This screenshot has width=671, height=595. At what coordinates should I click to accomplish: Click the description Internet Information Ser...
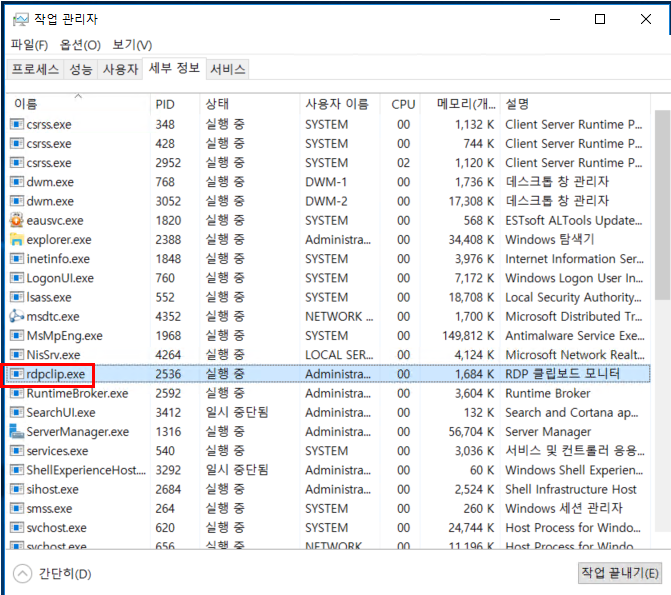[574, 259]
